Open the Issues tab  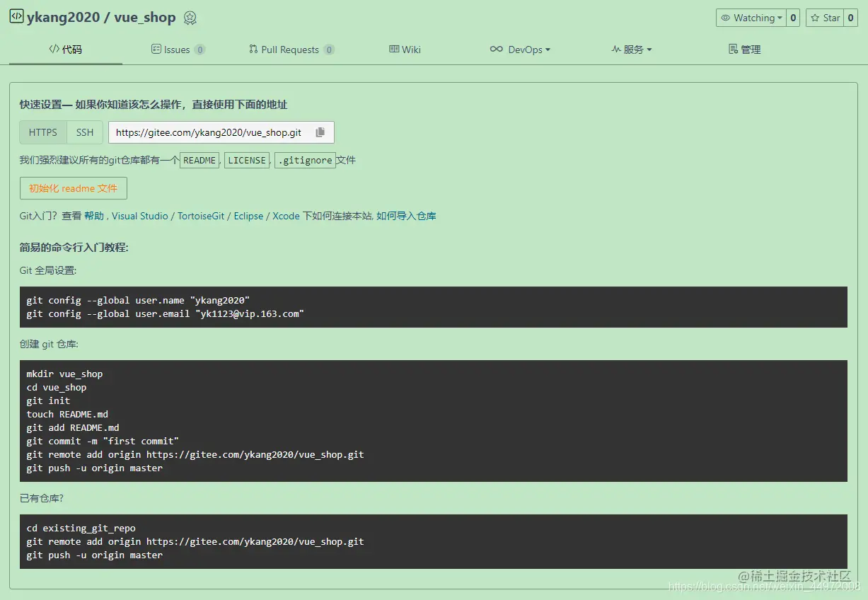click(x=178, y=50)
